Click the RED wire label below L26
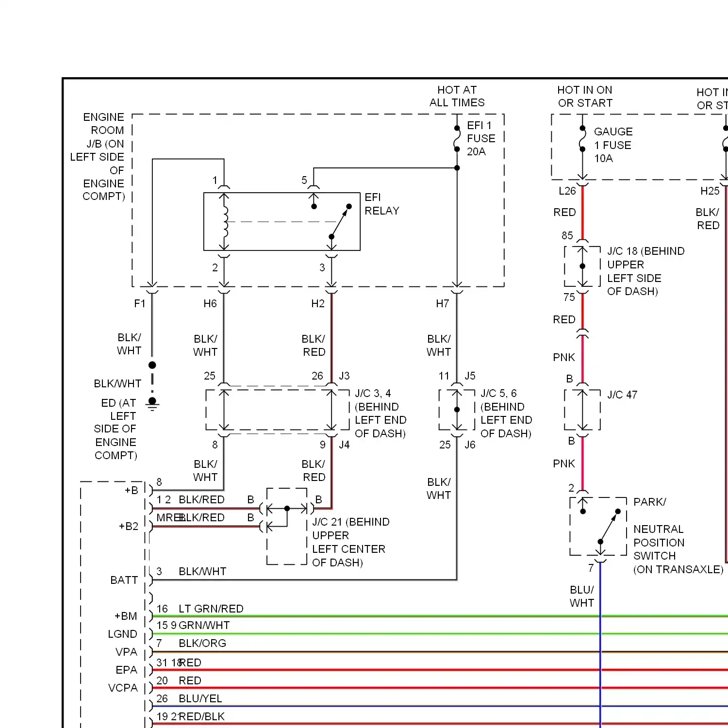 click(x=564, y=212)
